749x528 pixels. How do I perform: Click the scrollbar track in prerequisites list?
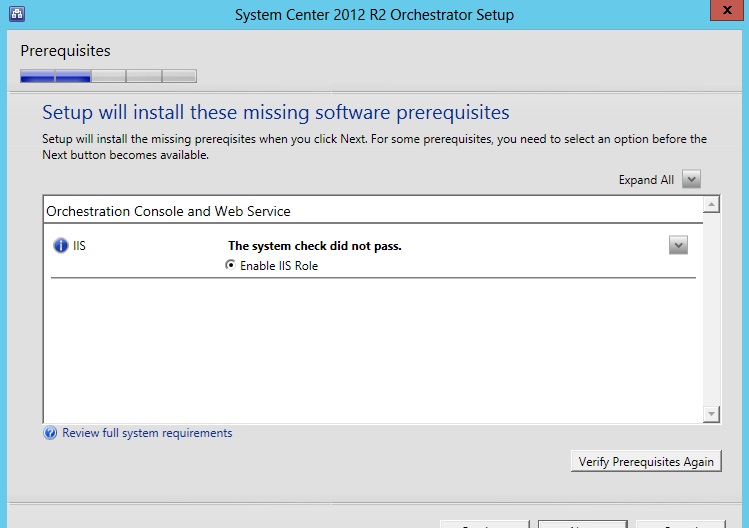pos(711,310)
